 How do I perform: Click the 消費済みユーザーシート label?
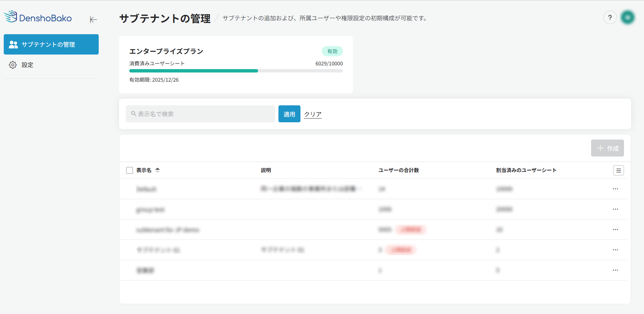[157, 63]
